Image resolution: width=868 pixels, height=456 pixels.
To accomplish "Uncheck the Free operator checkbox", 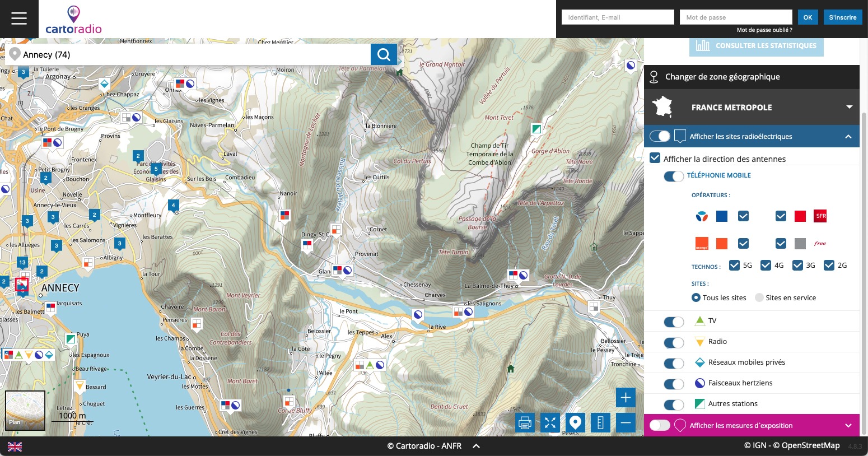I will point(781,244).
